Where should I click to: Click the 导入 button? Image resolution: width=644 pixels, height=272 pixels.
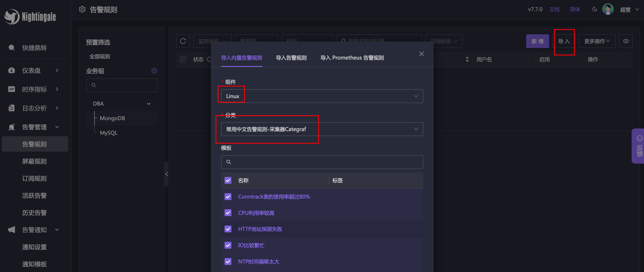564,41
